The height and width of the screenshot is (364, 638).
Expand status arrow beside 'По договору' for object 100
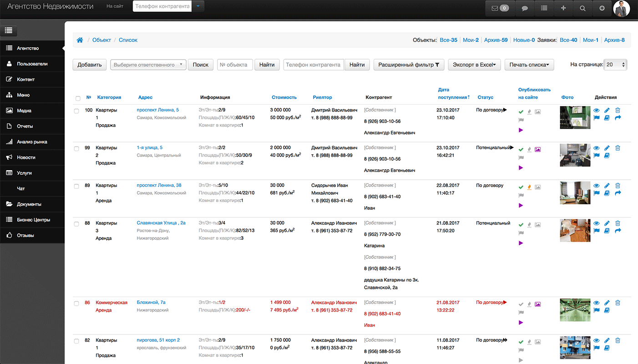(505, 110)
